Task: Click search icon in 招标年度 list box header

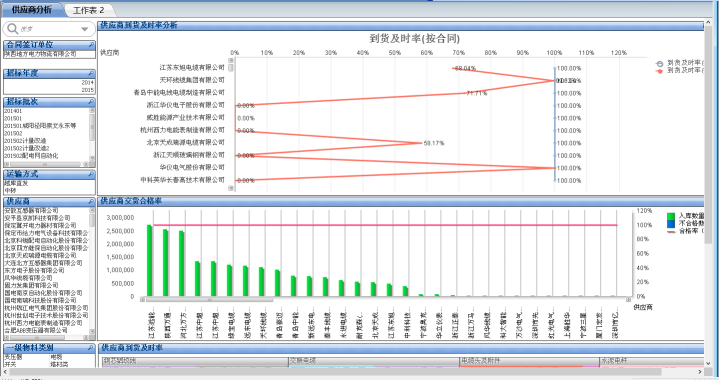Action: coord(91,73)
